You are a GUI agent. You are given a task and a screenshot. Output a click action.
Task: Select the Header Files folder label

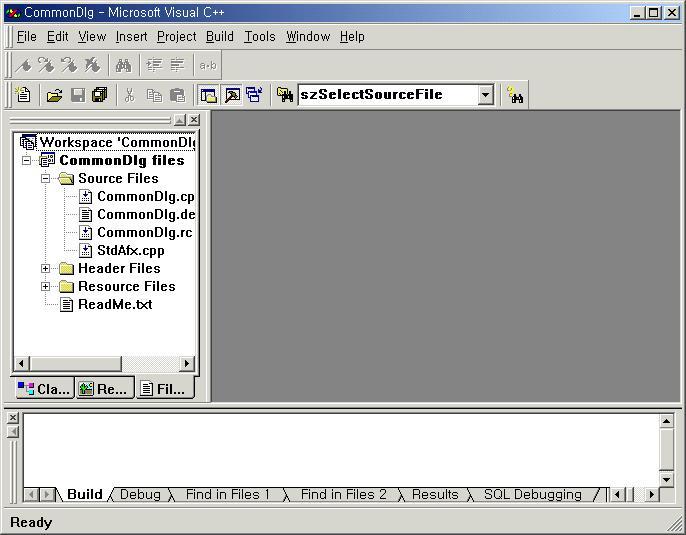[x=119, y=269]
